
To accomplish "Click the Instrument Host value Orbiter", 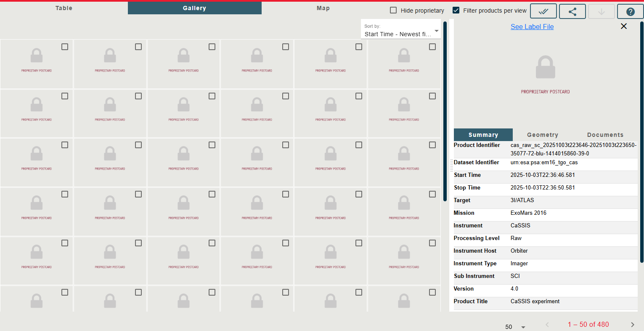I will tap(519, 251).
